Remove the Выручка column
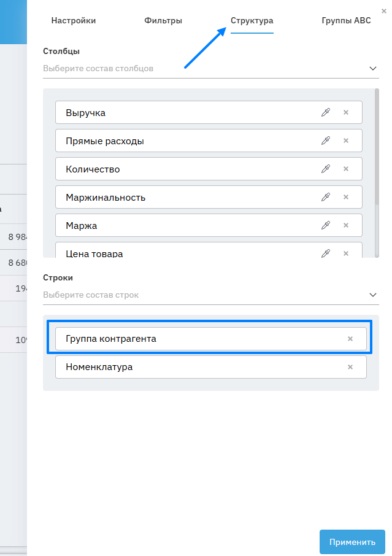Image resolution: width=392 pixels, height=556 pixels. click(x=346, y=112)
